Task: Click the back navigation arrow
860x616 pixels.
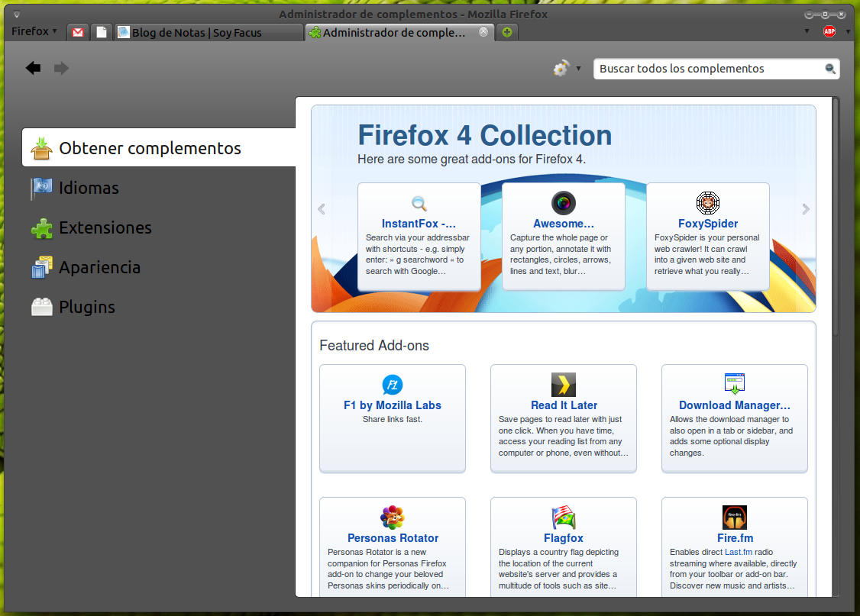Action: coord(33,68)
